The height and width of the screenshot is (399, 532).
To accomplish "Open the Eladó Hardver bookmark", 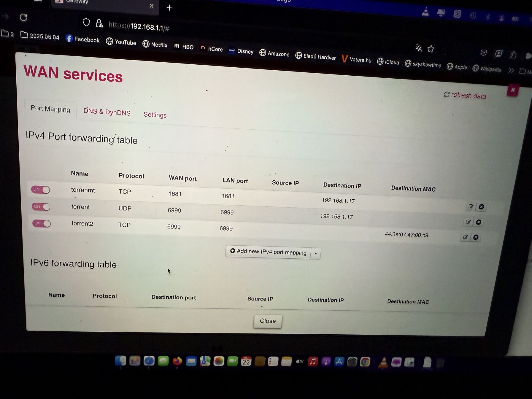I will (315, 56).
